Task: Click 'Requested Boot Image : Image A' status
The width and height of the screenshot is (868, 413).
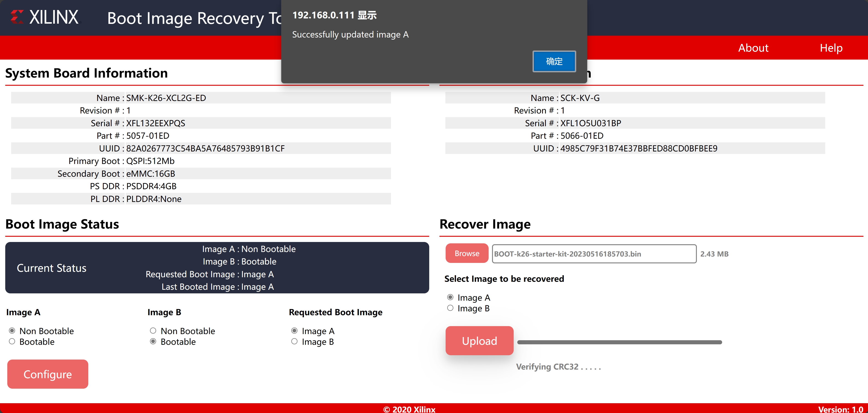Action: pos(210,274)
